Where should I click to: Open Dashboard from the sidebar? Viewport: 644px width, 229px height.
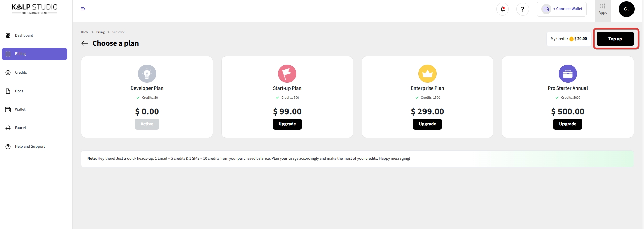(24, 35)
